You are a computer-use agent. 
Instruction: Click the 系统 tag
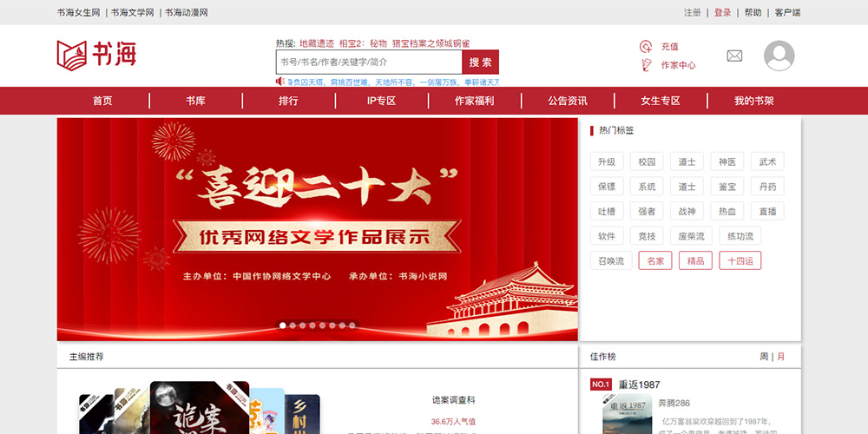[x=647, y=187]
